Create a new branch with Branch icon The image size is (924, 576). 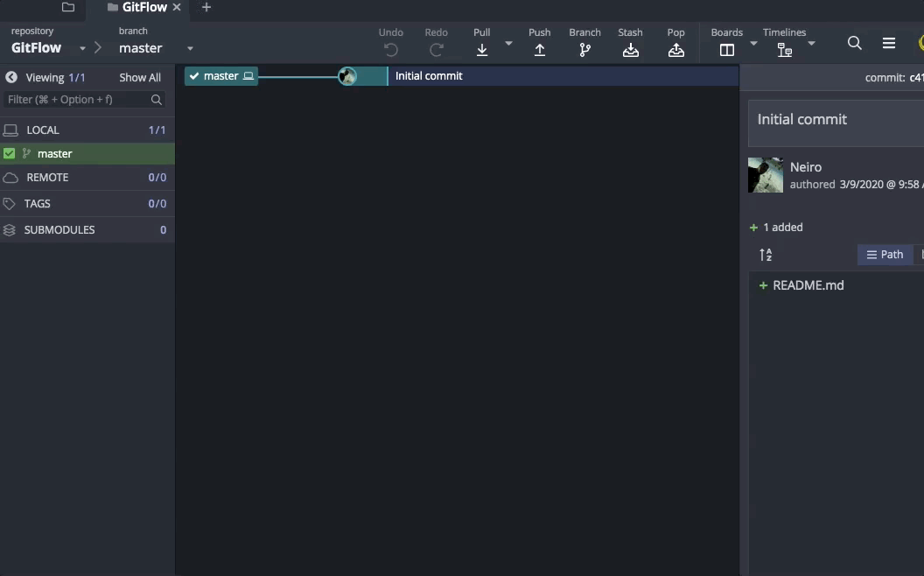coord(584,50)
